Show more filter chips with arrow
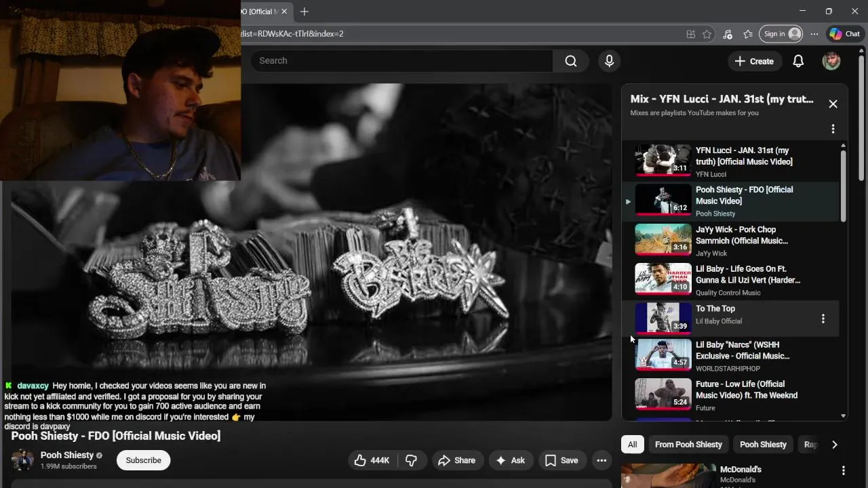 (834, 445)
